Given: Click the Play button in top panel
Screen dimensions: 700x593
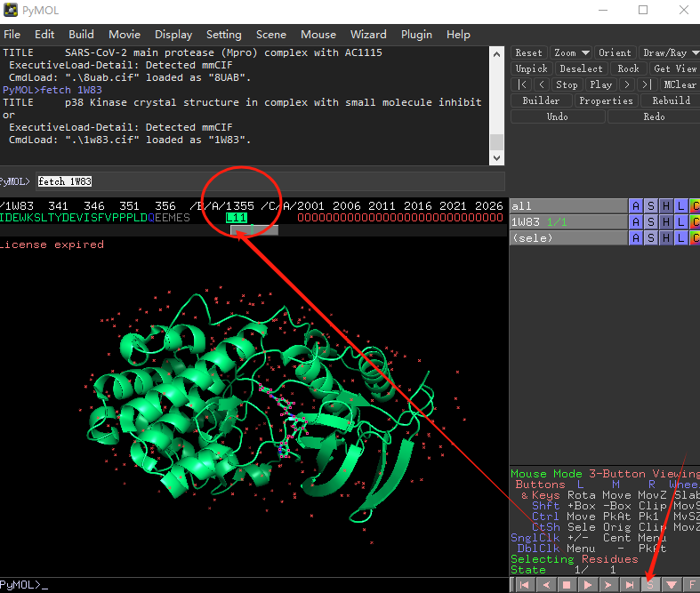Looking at the screenshot, I should click(x=601, y=84).
